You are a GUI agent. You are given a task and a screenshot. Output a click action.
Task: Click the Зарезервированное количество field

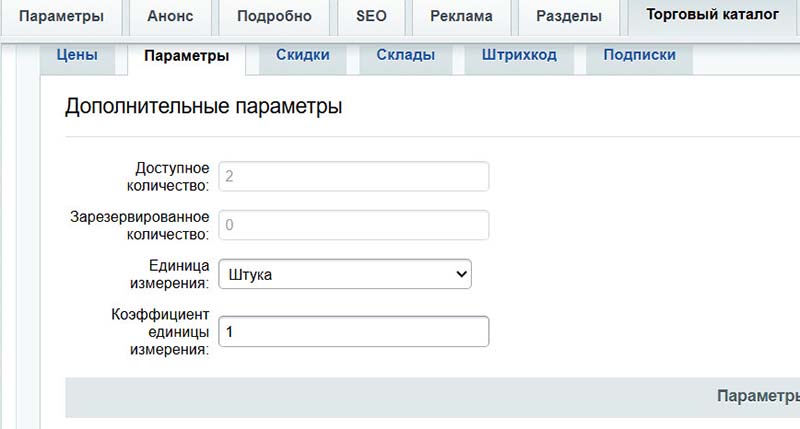click(354, 225)
